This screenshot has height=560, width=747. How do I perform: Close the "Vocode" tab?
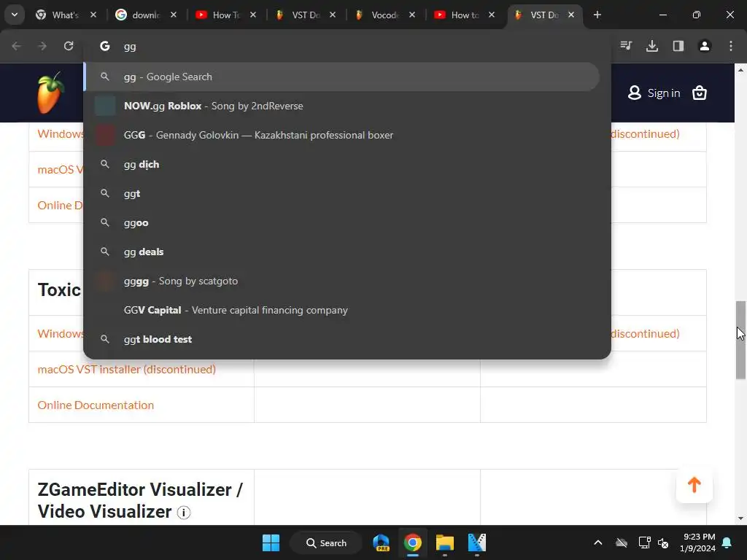point(412,15)
